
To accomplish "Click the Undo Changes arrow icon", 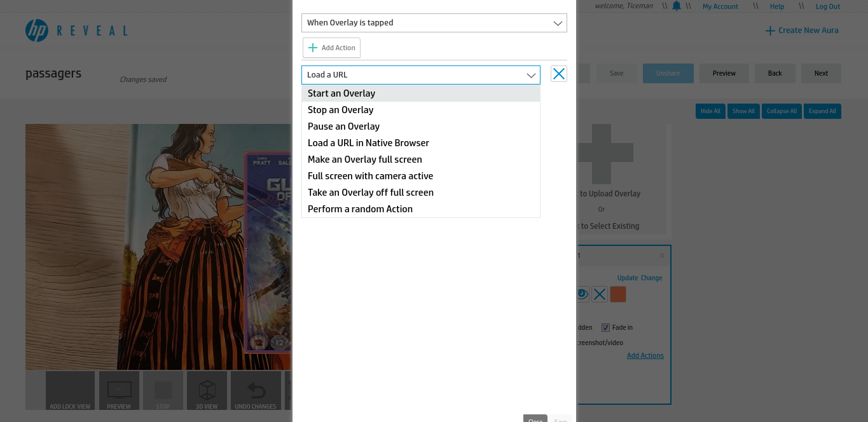I will point(256,390).
